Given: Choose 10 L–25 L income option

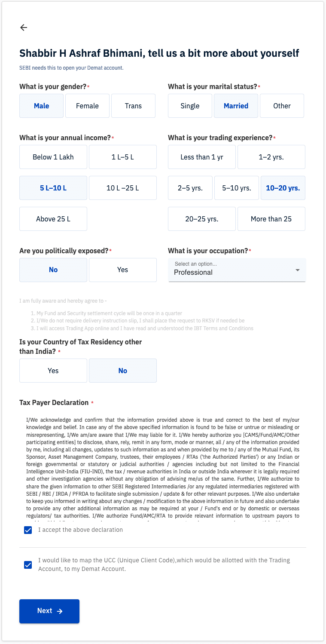Looking at the screenshot, I should click(x=123, y=188).
